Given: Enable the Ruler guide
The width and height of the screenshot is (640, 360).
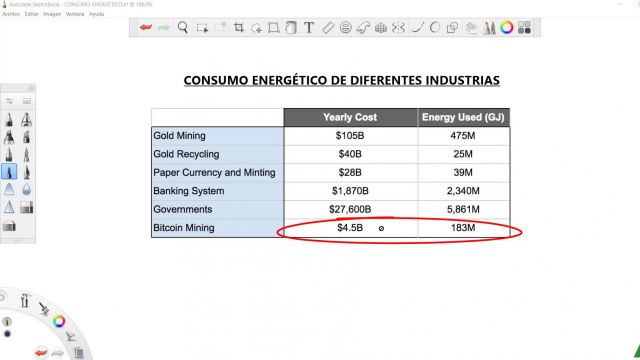Looking at the screenshot, I should (x=328, y=27).
